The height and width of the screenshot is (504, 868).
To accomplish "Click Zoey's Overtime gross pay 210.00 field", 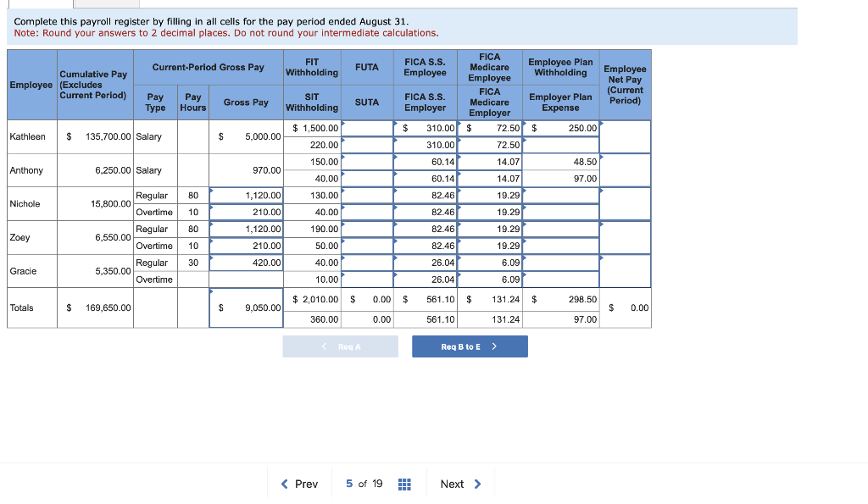I will [x=246, y=246].
